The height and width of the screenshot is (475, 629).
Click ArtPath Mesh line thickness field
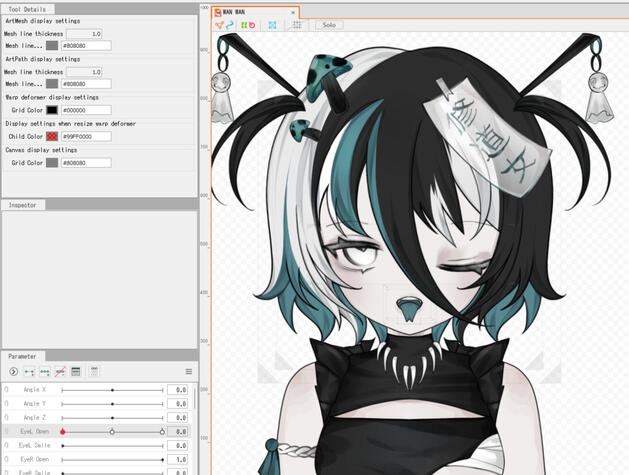tap(84, 72)
